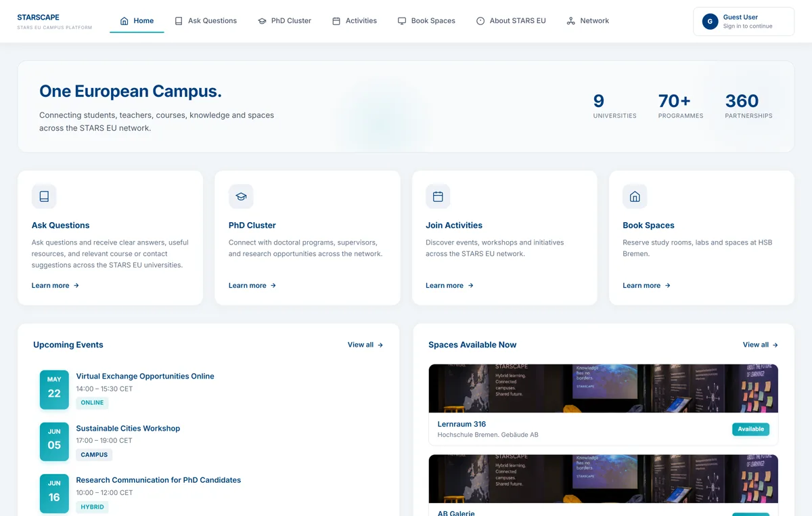Click the CAMPUS tag on Sustainable Cities Workshop
812x516 pixels.
pyautogui.click(x=94, y=455)
